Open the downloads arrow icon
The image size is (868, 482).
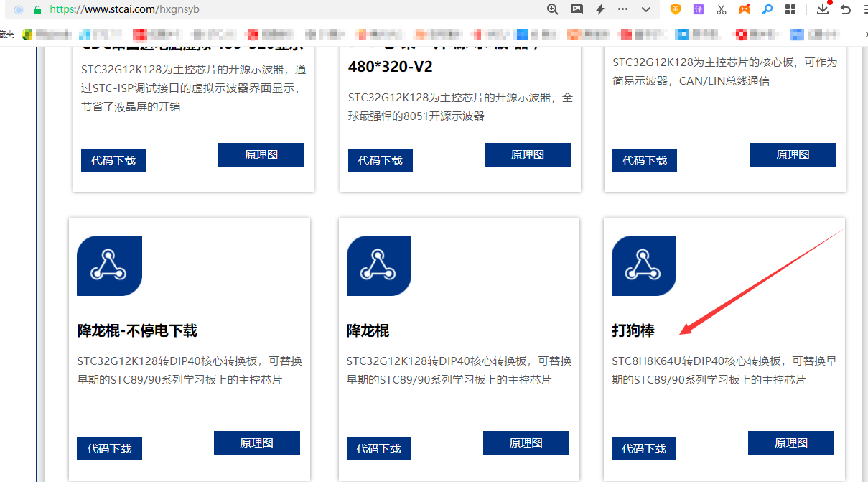[823, 9]
